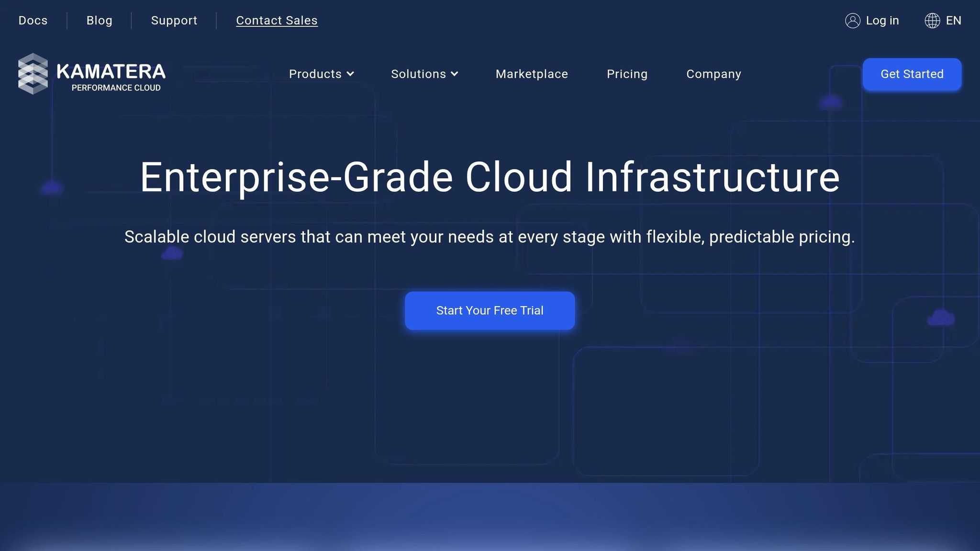980x551 pixels.
Task: Click the user profile icon
Action: tap(852, 21)
